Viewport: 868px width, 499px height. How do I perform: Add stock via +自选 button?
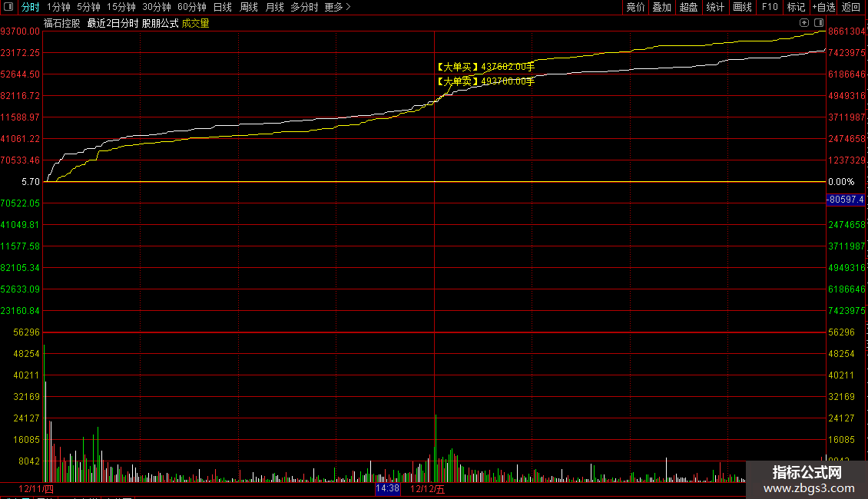pos(823,7)
